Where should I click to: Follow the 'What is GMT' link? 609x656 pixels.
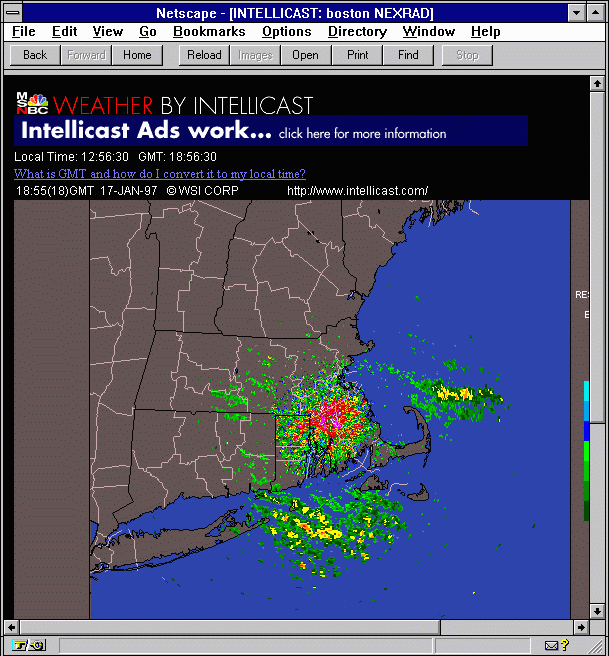tap(160, 173)
